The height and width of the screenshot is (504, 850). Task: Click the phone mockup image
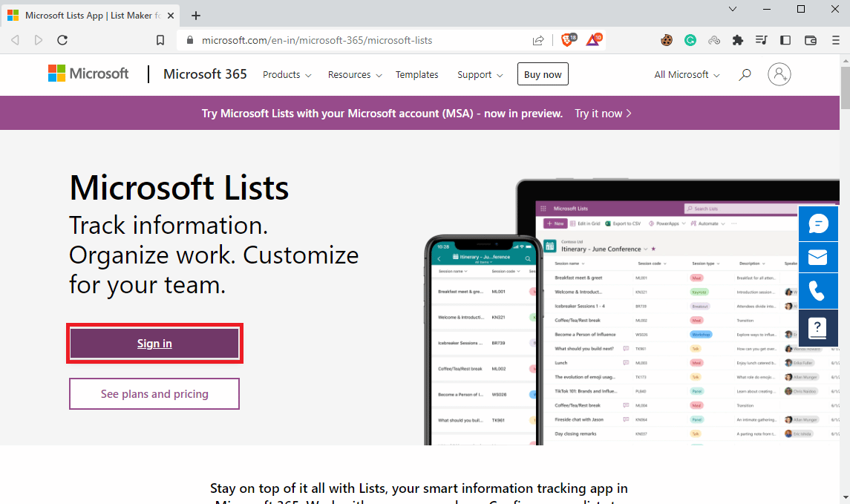[x=484, y=341]
